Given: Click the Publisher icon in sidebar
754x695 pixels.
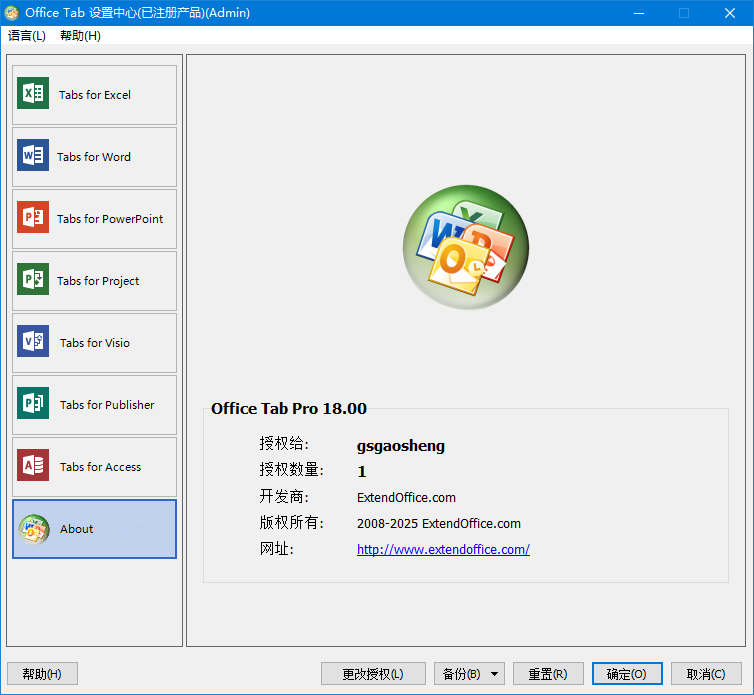Looking at the screenshot, I should (33, 403).
